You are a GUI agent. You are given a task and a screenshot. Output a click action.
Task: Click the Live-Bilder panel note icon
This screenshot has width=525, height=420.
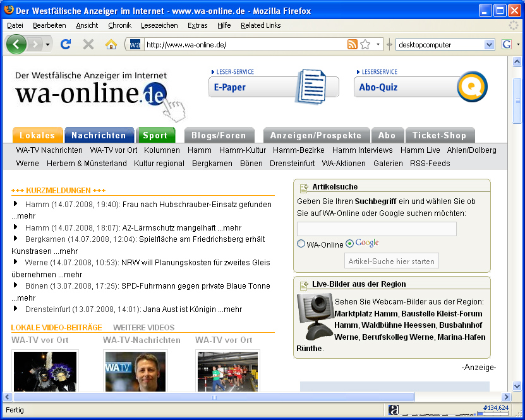pyautogui.click(x=304, y=285)
